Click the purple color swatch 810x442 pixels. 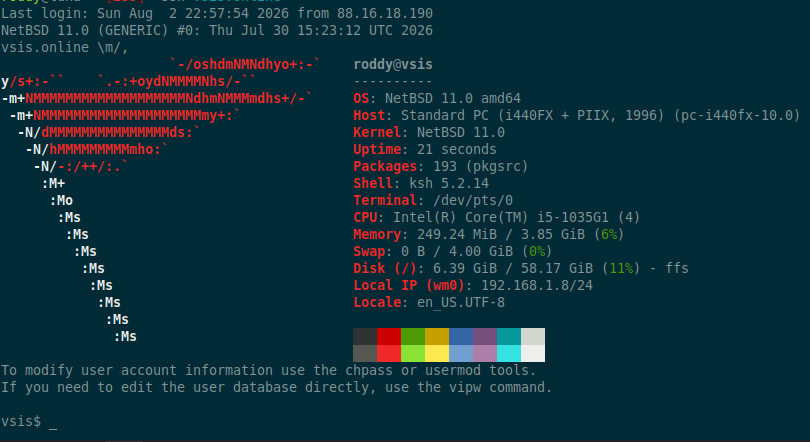click(485, 336)
